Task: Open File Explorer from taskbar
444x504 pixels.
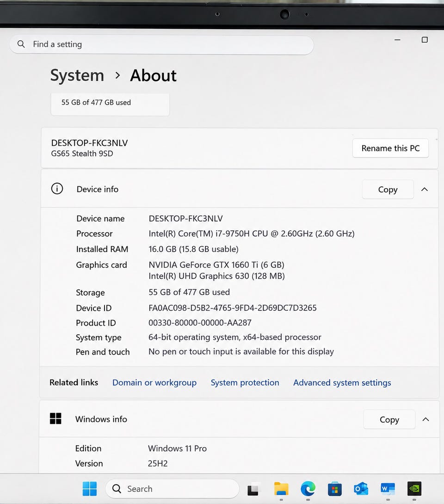Action: [281, 489]
